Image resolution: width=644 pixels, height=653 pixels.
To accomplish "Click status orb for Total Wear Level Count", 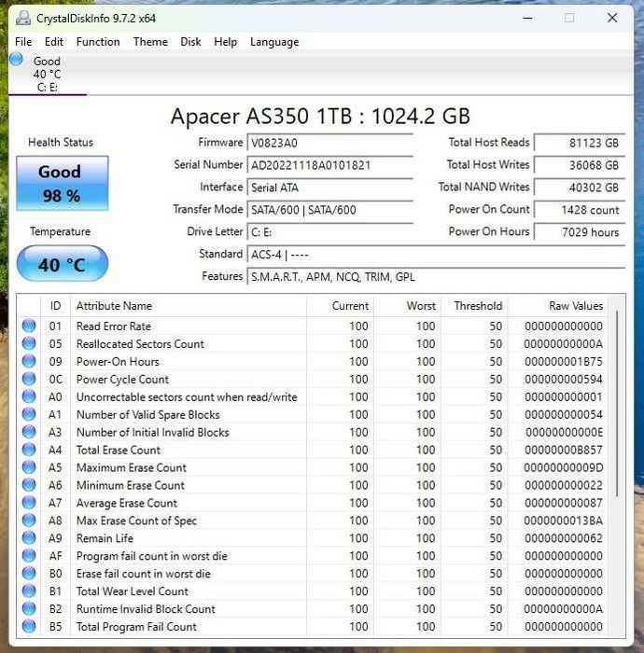I will [29, 590].
